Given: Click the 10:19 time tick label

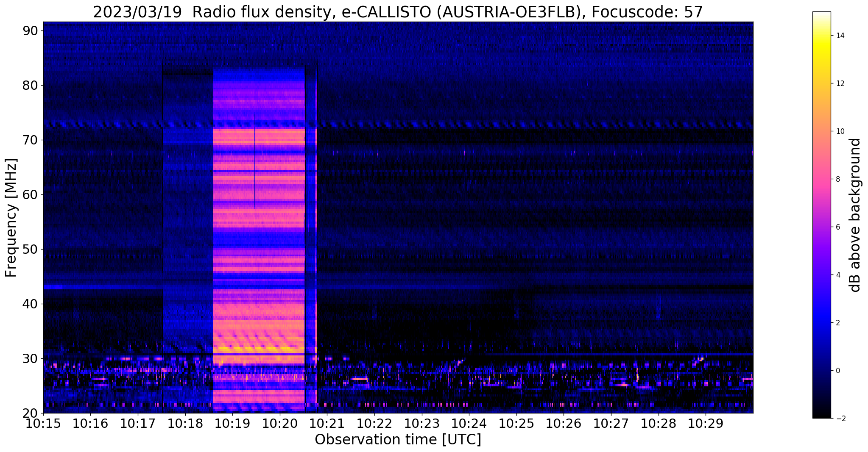Looking at the screenshot, I should click(x=232, y=423).
